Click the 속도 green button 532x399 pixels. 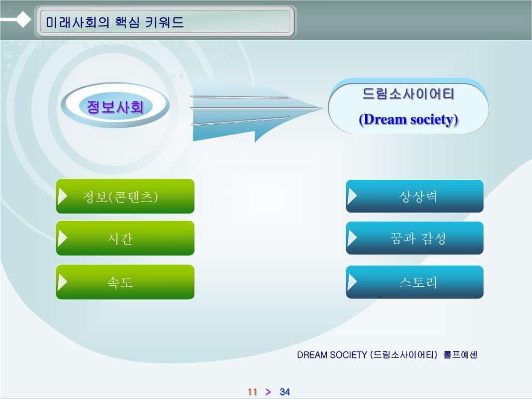[125, 282]
